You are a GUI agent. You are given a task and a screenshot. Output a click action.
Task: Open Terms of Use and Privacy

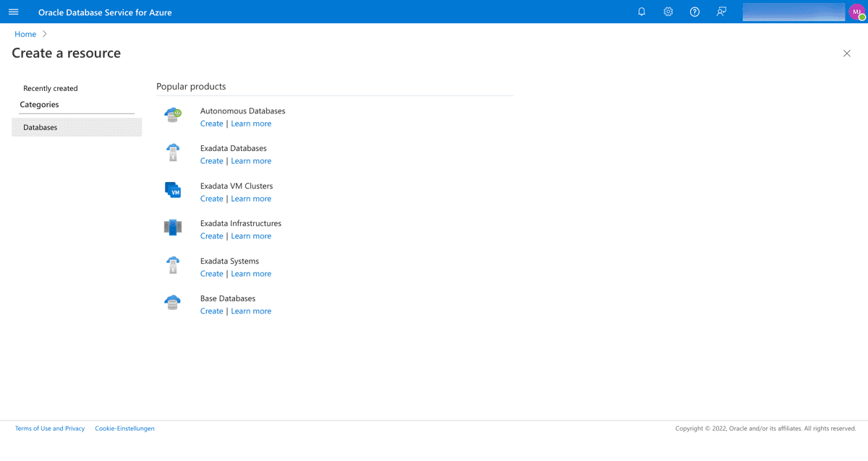click(x=50, y=428)
